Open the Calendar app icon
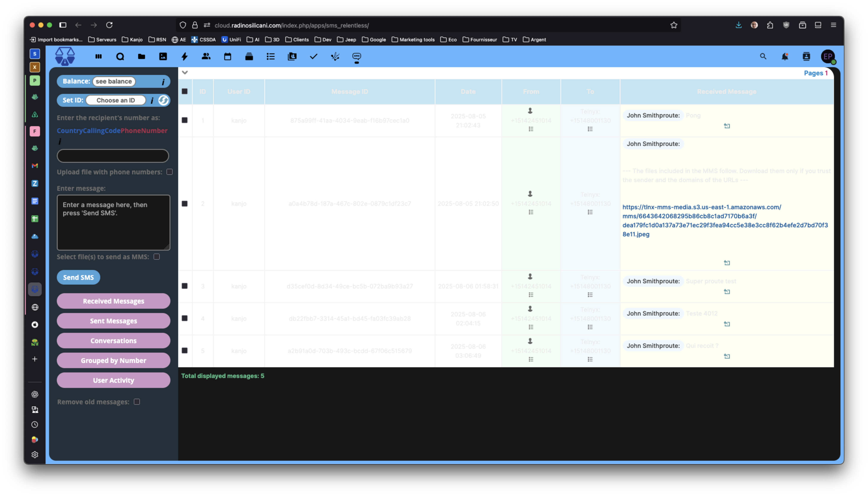This screenshot has width=868, height=496. coord(227,57)
